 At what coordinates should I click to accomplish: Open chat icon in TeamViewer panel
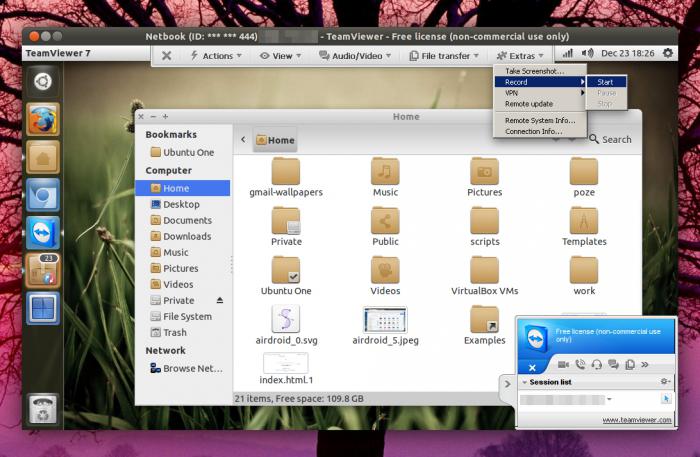coord(613,365)
